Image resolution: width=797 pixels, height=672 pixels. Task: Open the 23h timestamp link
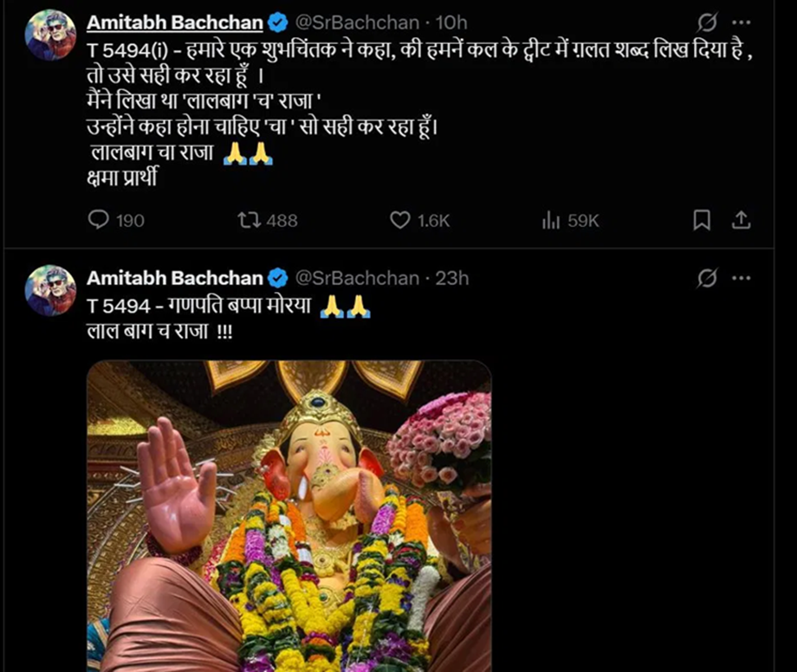point(453,278)
